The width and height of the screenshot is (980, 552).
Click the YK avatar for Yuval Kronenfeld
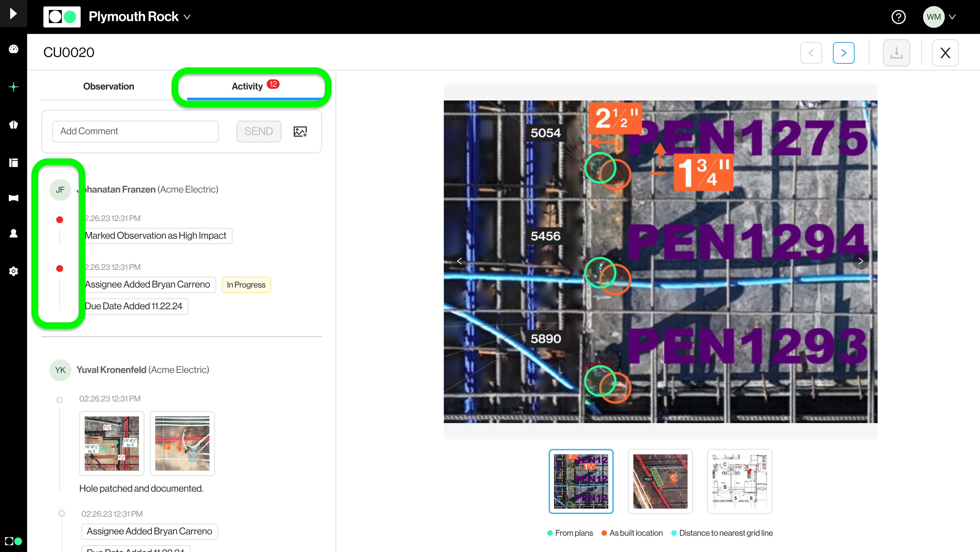tap(60, 370)
